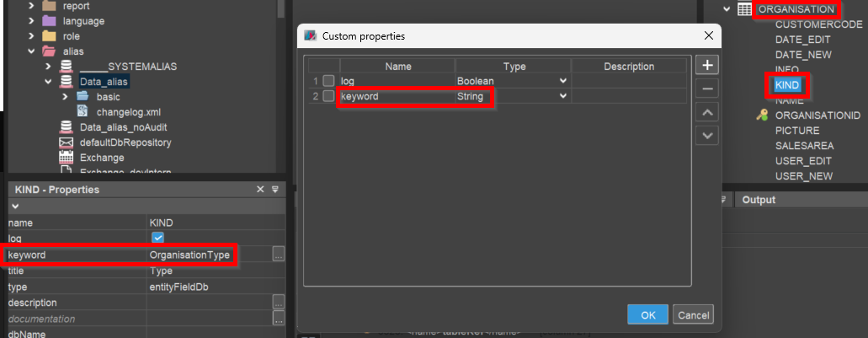Viewport: 868px width, 338px height.
Task: Expand the role folder
Action: 31,36
